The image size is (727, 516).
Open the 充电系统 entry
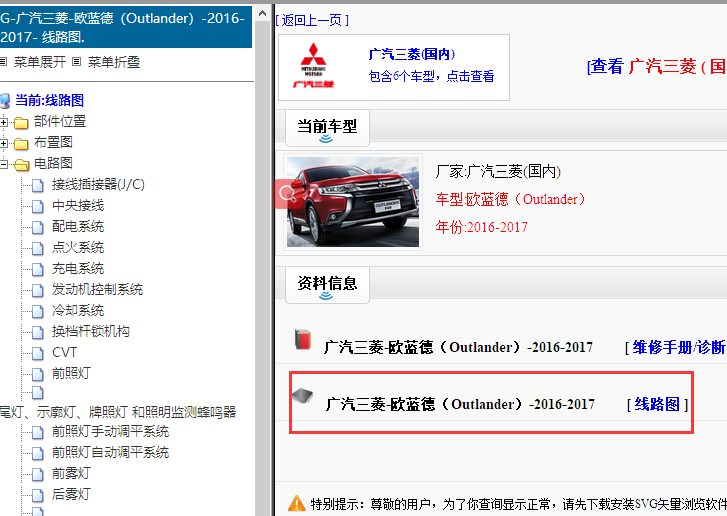click(78, 268)
